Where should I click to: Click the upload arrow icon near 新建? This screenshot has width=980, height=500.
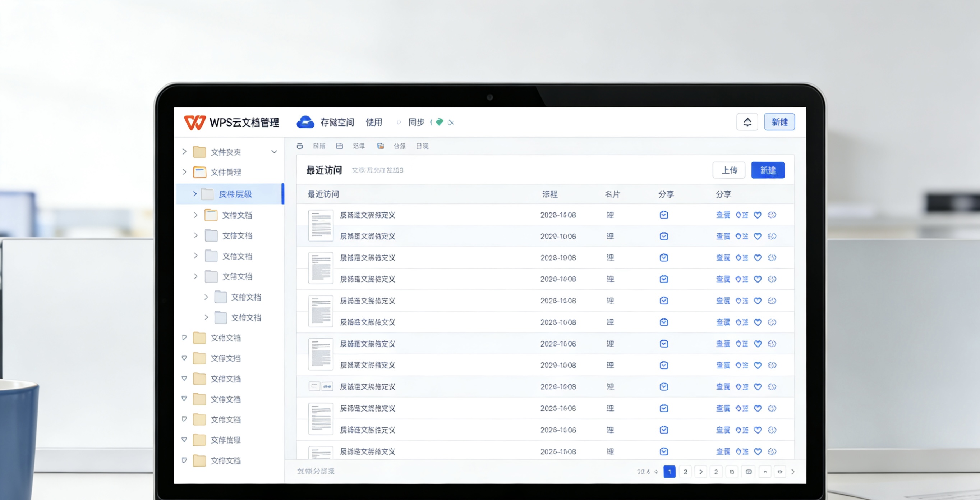tap(747, 122)
